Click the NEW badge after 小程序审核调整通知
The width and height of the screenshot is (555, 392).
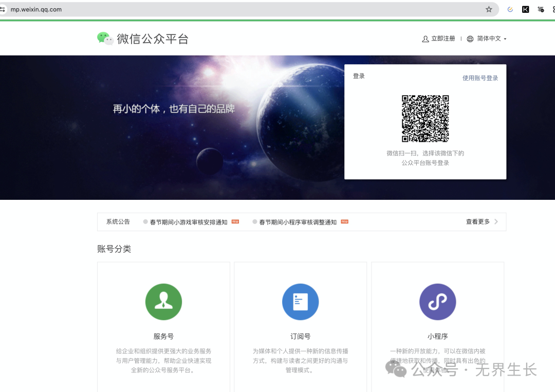(345, 221)
